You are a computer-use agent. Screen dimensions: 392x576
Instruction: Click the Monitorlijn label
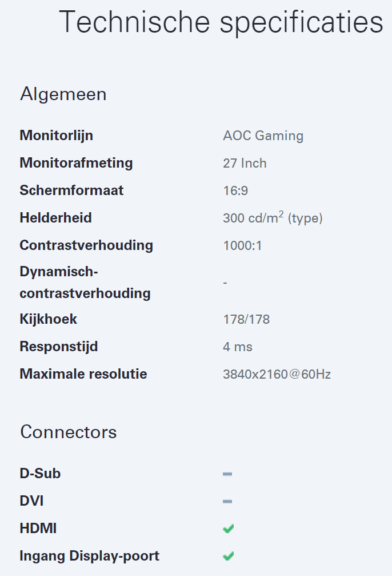[x=56, y=136]
